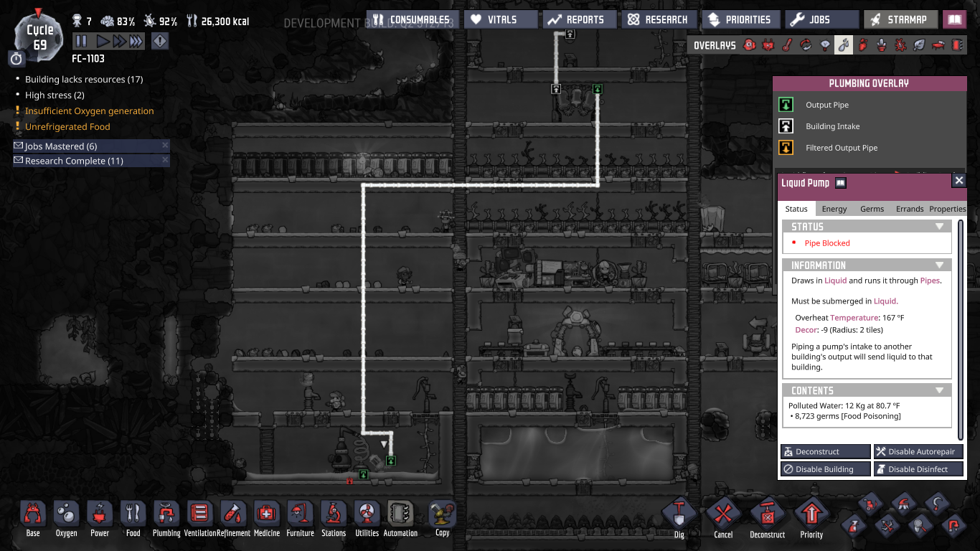Click the Cycle 69 asteroid clock
Viewport: 980px width, 551px height.
(39, 36)
